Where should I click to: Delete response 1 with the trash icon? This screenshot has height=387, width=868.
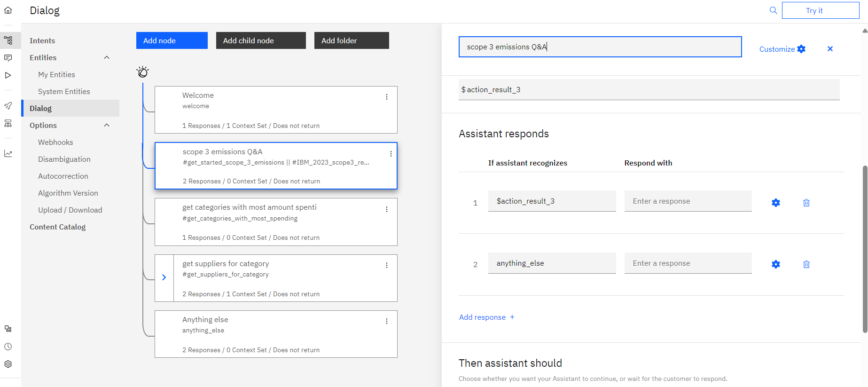(806, 203)
